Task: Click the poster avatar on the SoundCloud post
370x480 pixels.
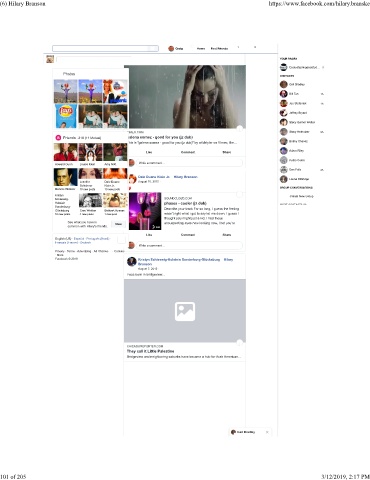Action: (x=132, y=179)
